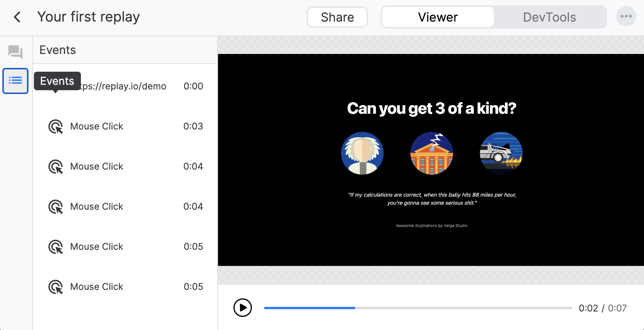644x330 pixels.
Task: Click the Share button
Action: (337, 17)
